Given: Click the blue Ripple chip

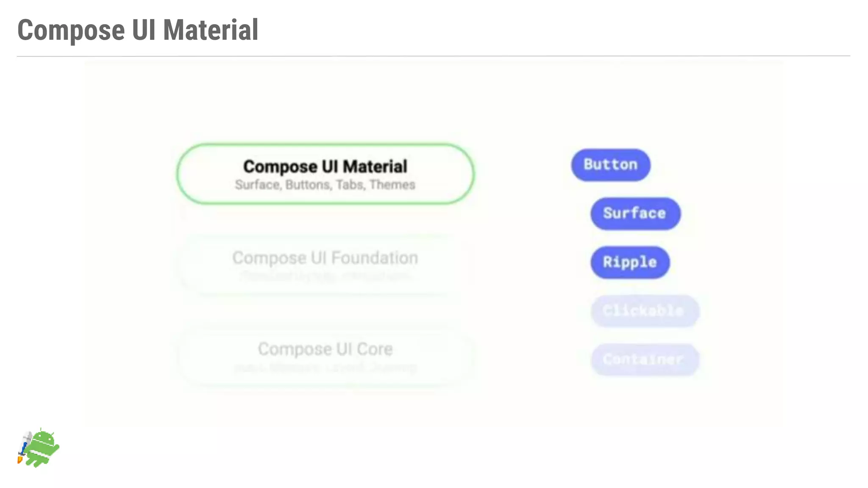Looking at the screenshot, I should click(x=630, y=262).
